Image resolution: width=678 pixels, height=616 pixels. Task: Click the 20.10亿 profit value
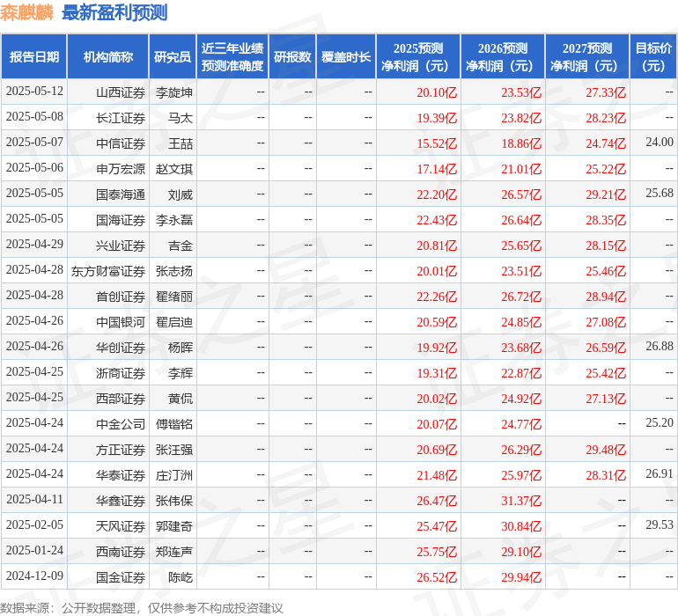coord(437,92)
